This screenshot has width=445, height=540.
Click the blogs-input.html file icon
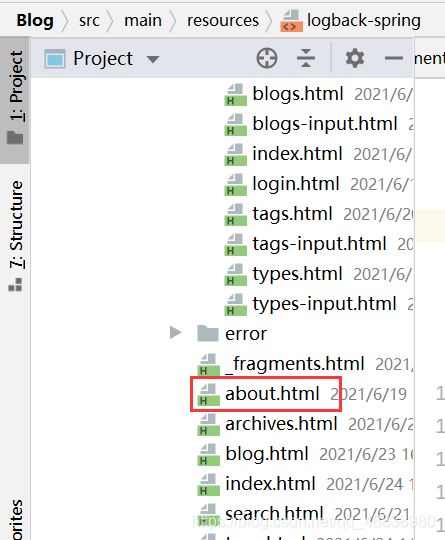coord(236,124)
